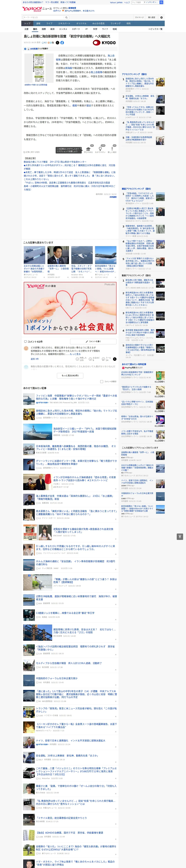Click the search magnifier button beside keyword field
The height and width of the screenshot is (868, 186).
point(66,18)
